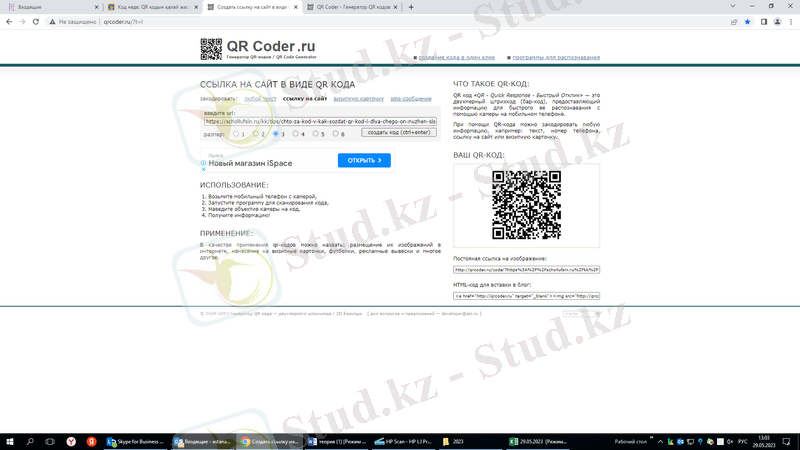This screenshot has width=800, height=450.
Task: Open red Yandex Я icon on taskbar
Action: pyautogui.click(x=91, y=442)
